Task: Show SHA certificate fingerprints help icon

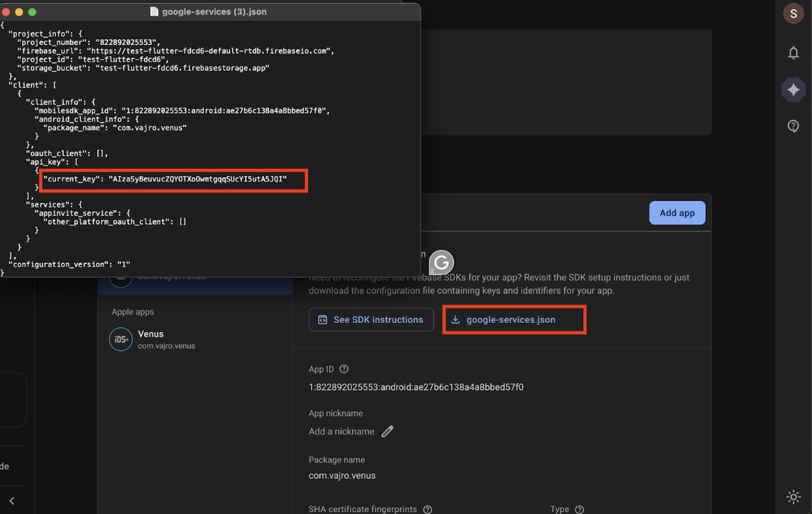Action: coord(428,509)
